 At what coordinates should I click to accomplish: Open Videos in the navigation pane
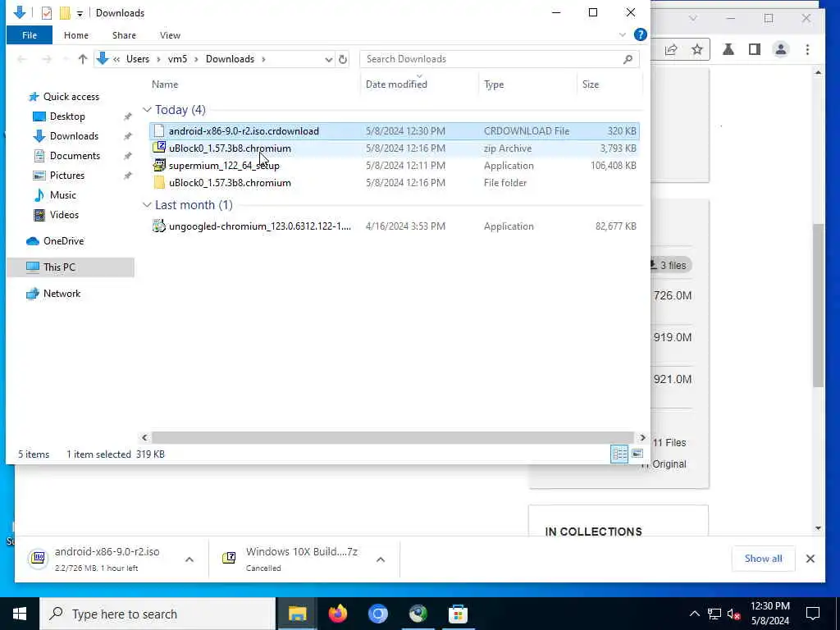click(64, 215)
